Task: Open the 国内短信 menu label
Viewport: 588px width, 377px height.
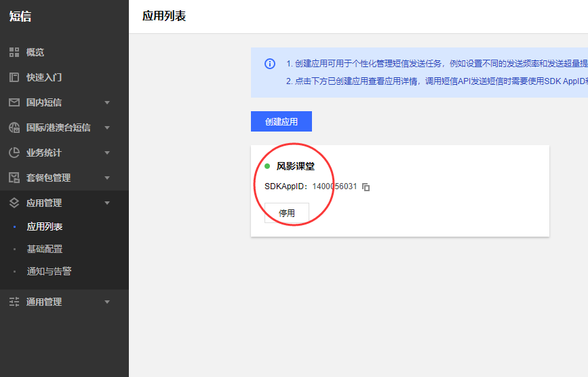Action: [44, 102]
